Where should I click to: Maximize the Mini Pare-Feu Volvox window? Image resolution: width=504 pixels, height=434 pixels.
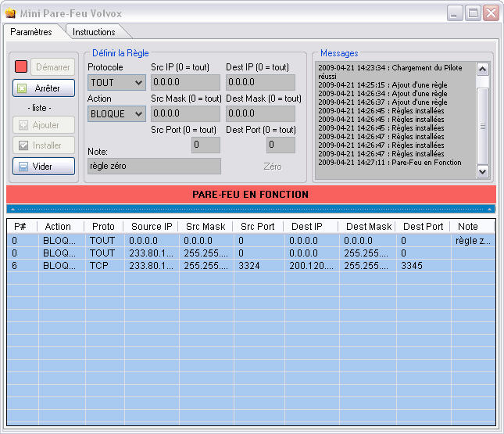click(473, 13)
